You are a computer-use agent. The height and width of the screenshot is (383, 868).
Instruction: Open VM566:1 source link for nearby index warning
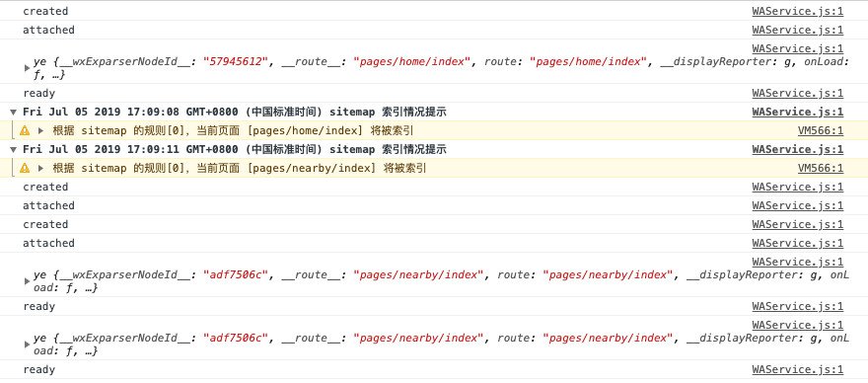[x=821, y=168]
